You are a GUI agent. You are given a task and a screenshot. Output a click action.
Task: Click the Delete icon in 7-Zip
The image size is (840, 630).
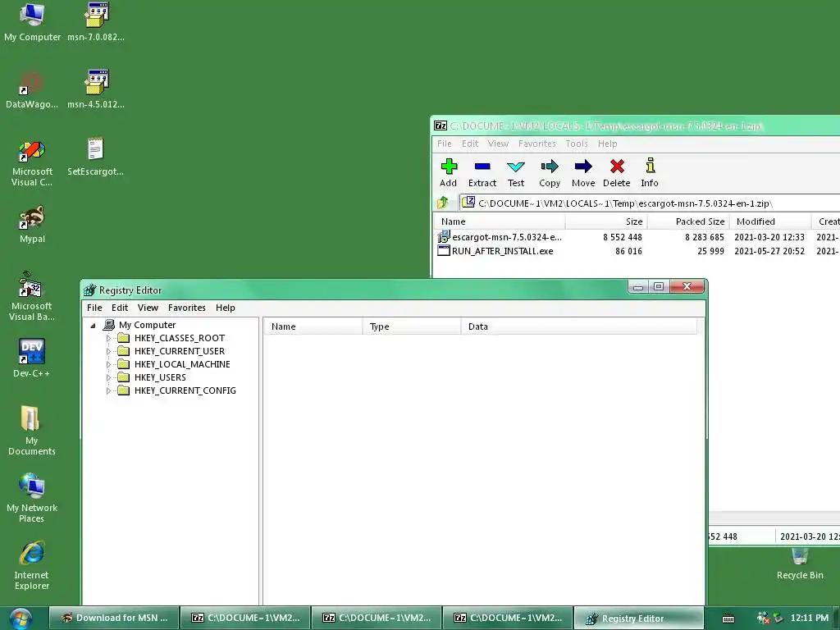617,167
